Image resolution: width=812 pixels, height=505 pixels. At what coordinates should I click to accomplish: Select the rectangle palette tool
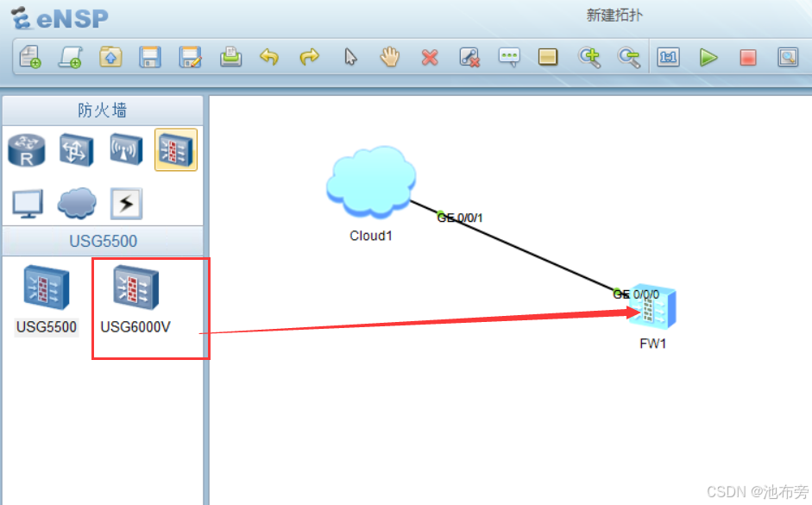(x=548, y=56)
